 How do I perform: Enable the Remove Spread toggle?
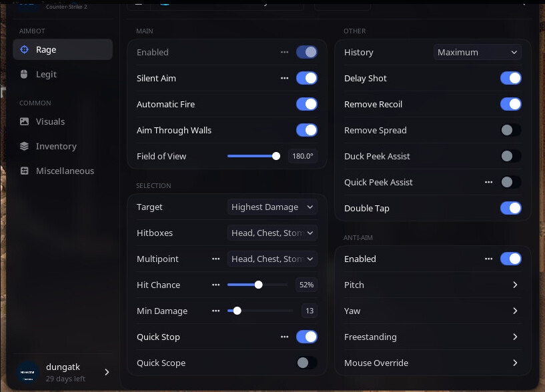click(x=511, y=130)
